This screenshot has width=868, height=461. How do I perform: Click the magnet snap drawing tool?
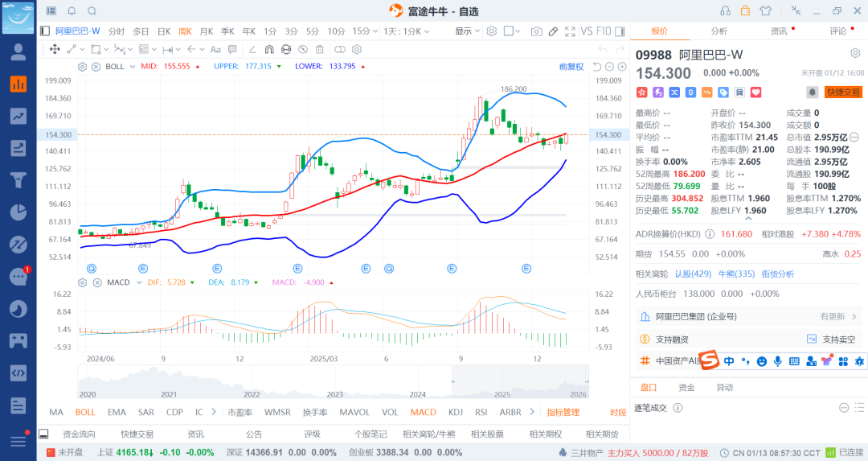tap(269, 49)
